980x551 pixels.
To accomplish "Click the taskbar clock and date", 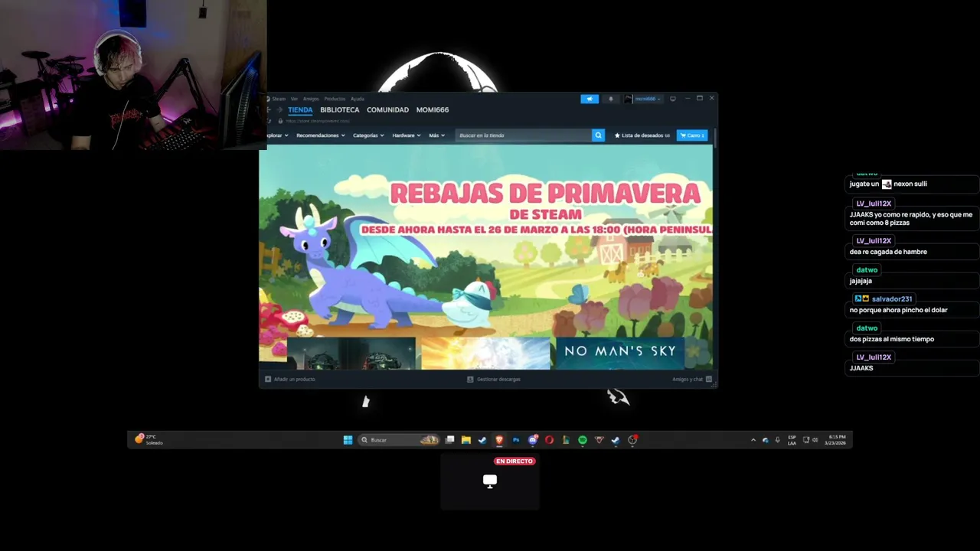I will 836,440.
